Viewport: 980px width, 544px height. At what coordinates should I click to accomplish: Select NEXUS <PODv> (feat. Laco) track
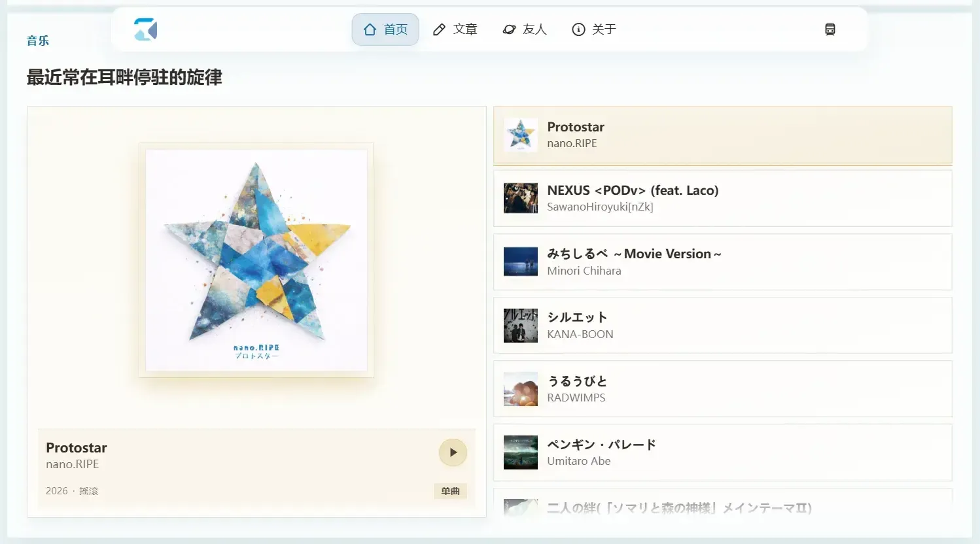[723, 198]
